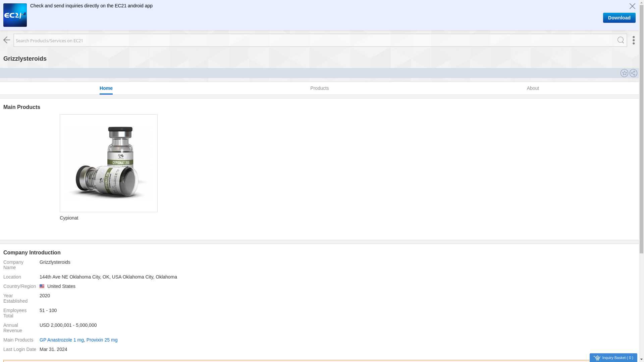Click the EC21 app logo icon

[x=15, y=15]
